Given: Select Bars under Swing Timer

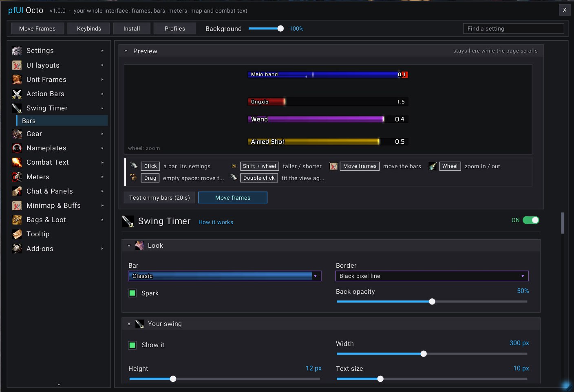Looking at the screenshot, I should [62, 121].
